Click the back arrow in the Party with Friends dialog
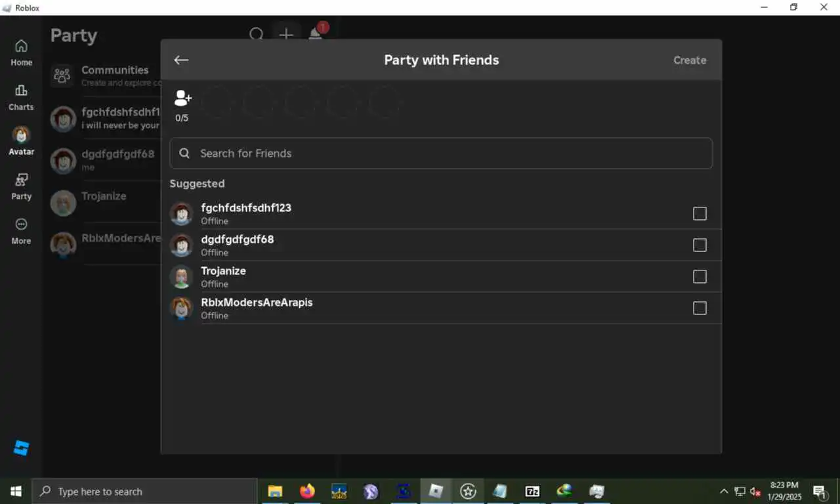The height and width of the screenshot is (504, 840). 181,60
